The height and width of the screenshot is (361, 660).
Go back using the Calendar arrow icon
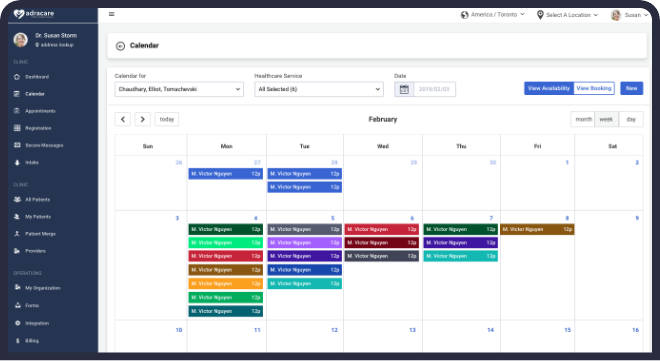click(x=120, y=46)
